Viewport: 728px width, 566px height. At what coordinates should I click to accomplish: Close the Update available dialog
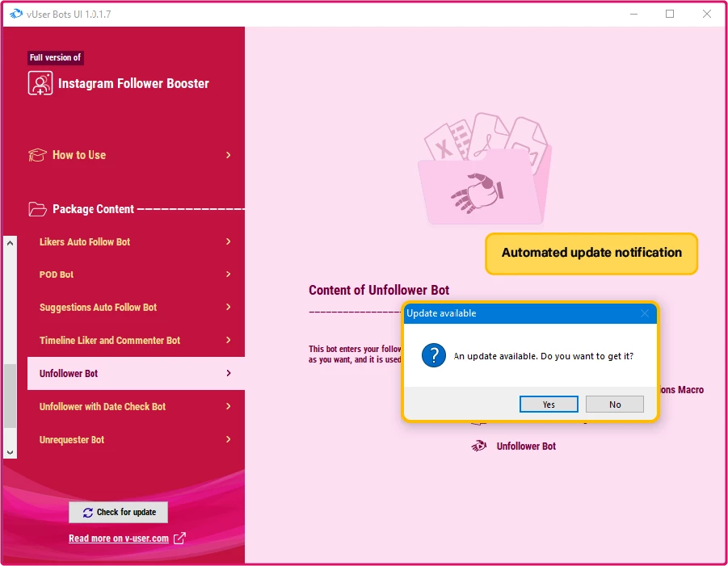[645, 313]
